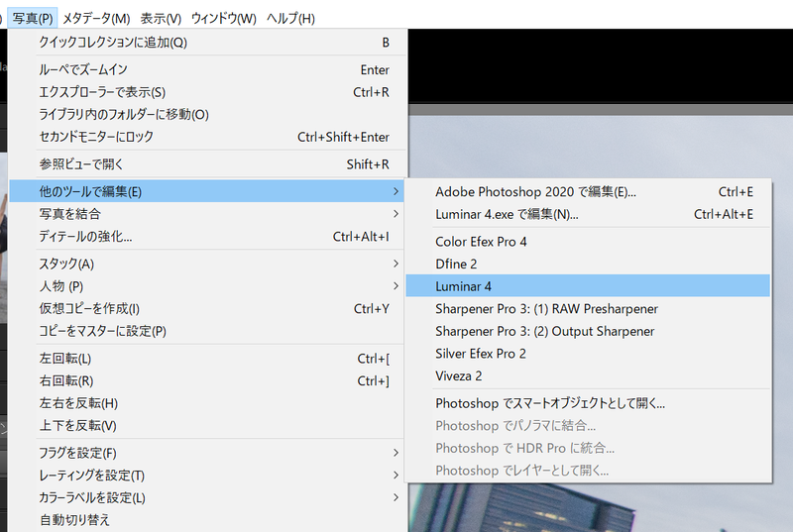This screenshot has height=532, width=793.
Task: Choose Adobe Photoshop 2020 で編集(E)...
Action: click(x=588, y=192)
